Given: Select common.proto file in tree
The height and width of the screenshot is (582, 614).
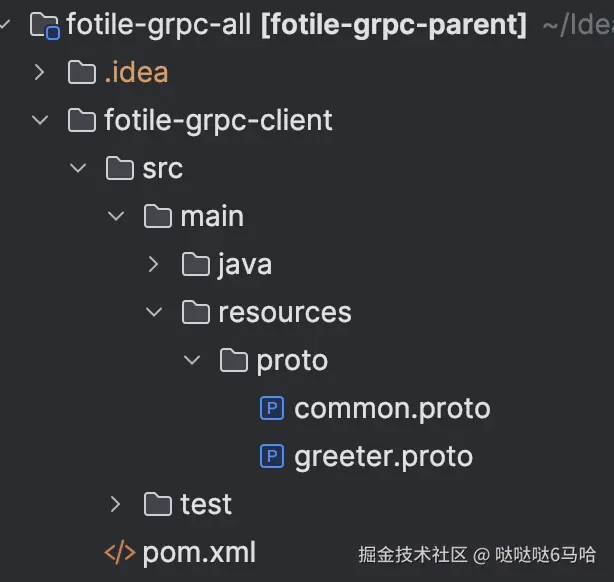Looking at the screenshot, I should click(x=392, y=409).
